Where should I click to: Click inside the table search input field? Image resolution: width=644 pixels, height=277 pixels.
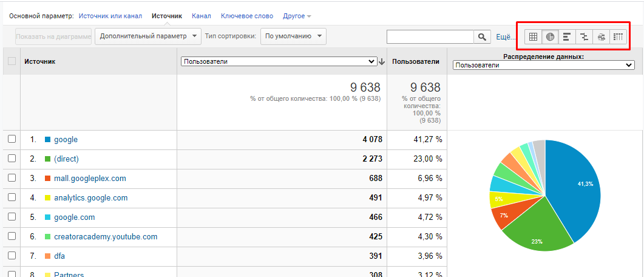pos(430,36)
